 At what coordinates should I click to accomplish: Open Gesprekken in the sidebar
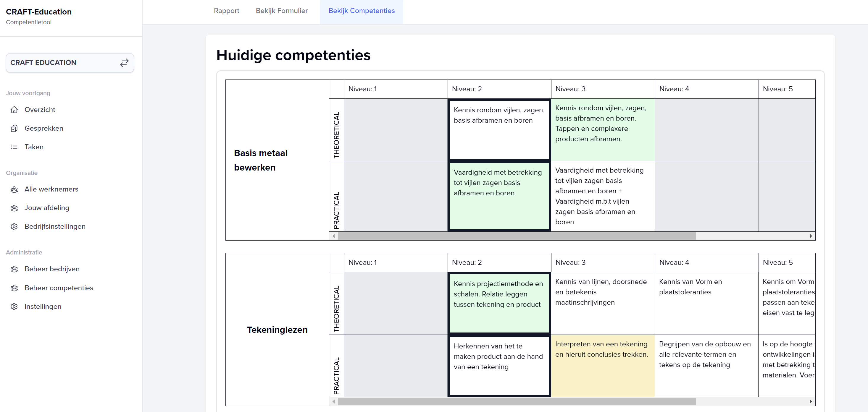44,128
